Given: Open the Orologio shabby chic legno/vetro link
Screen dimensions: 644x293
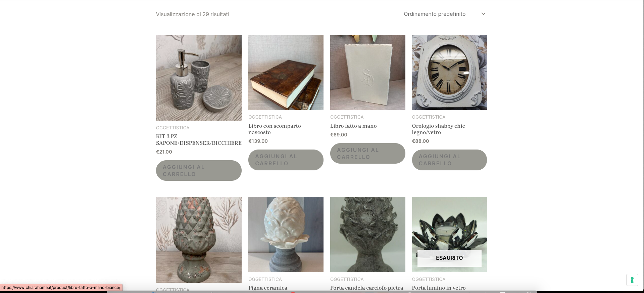Looking at the screenshot, I should click(x=438, y=129).
